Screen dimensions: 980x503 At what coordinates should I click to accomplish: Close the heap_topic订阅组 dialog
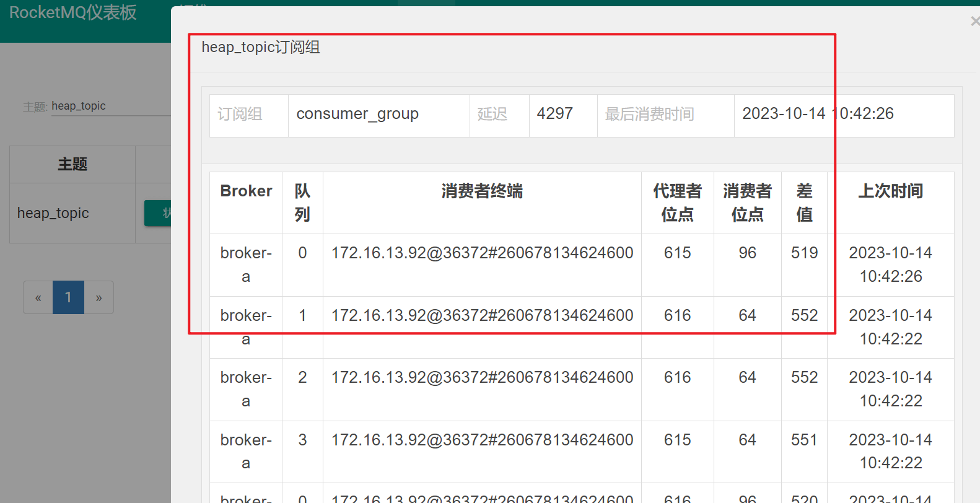pos(974,22)
